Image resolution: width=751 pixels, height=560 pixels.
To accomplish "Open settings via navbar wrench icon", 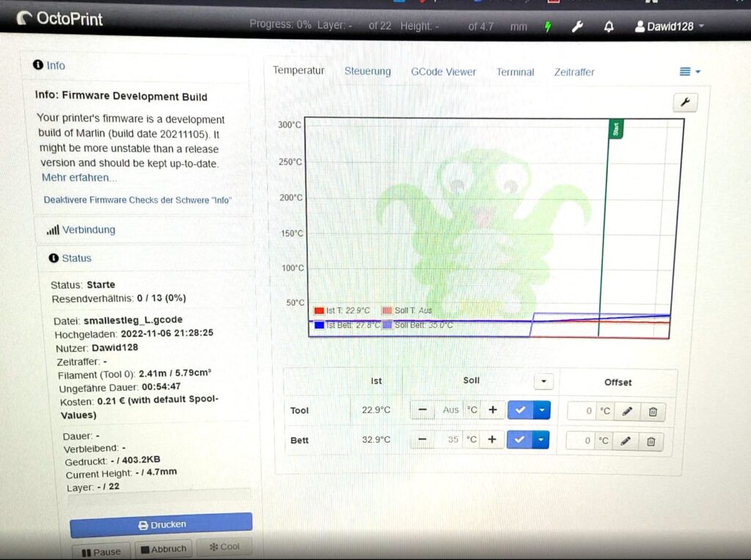I will [x=577, y=27].
